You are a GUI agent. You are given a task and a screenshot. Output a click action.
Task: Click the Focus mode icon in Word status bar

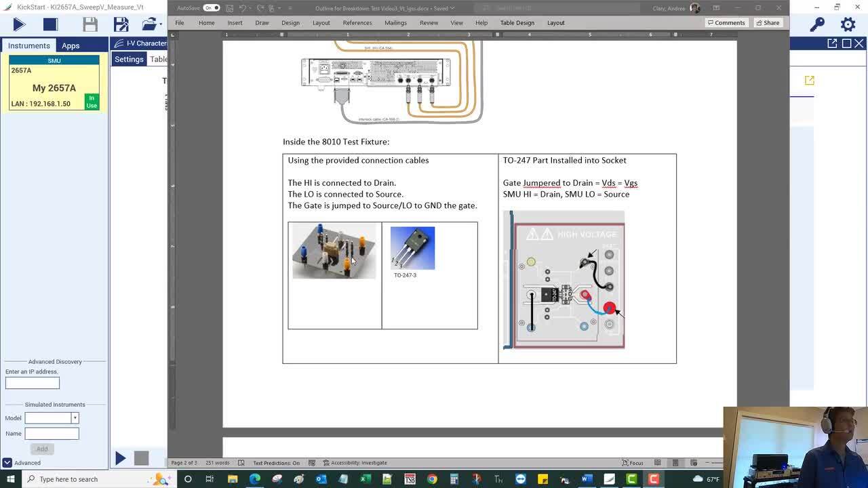(x=633, y=463)
